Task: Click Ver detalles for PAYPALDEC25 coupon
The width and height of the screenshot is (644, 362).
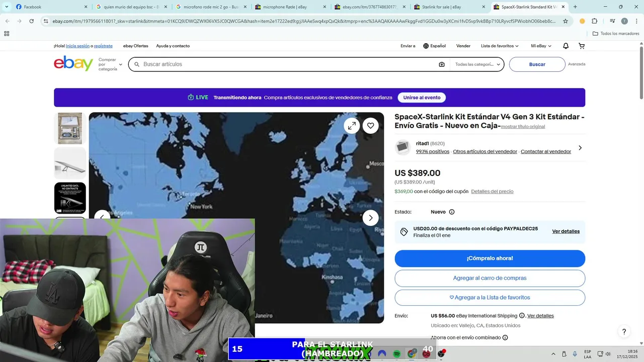Action: point(566,231)
